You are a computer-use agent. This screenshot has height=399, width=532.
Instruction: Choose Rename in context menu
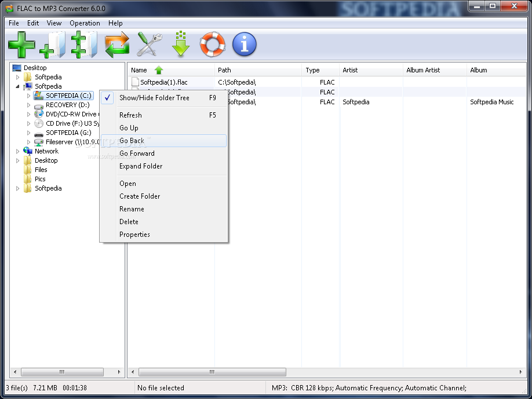(163, 209)
